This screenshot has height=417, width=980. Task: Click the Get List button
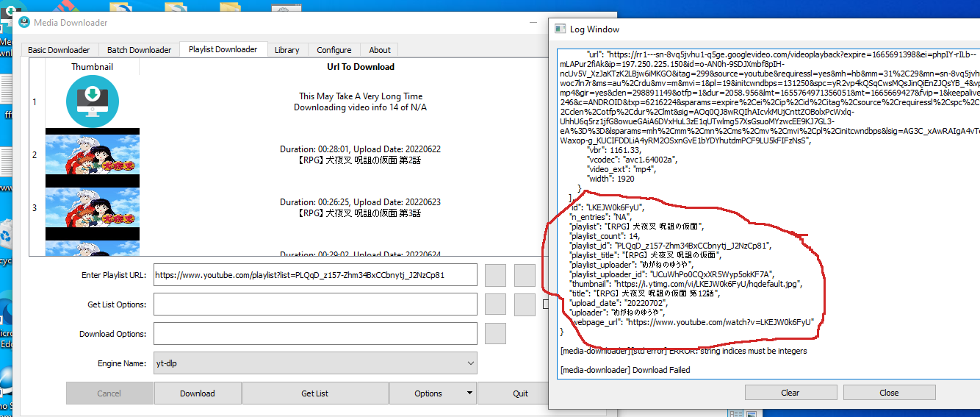315,393
